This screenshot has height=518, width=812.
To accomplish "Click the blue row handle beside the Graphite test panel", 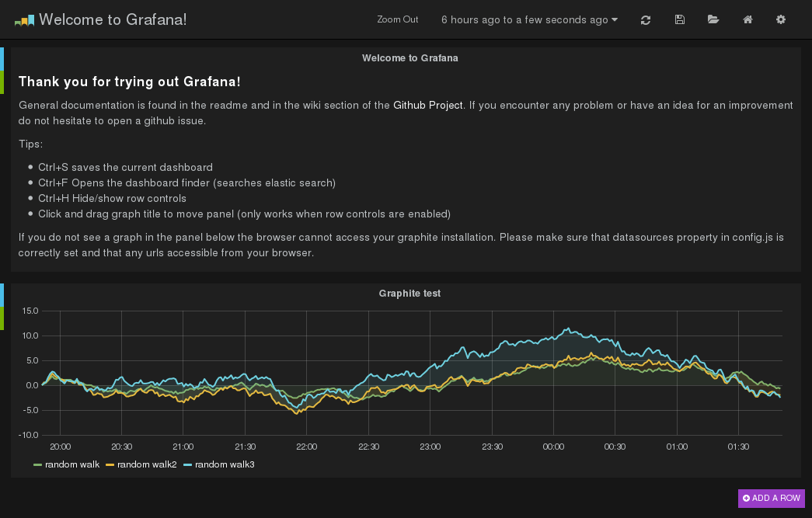I will (x=2, y=295).
